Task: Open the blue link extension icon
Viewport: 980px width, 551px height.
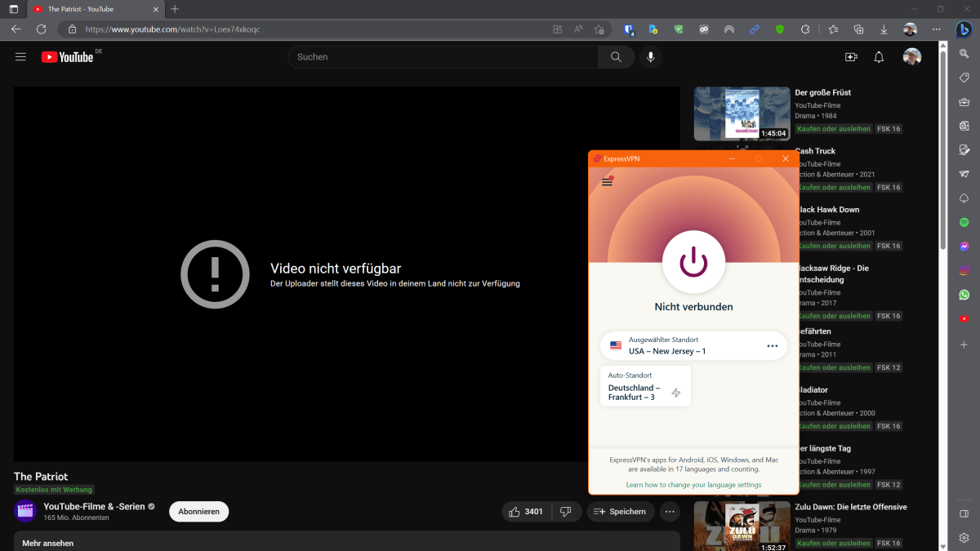Action: coord(755,29)
